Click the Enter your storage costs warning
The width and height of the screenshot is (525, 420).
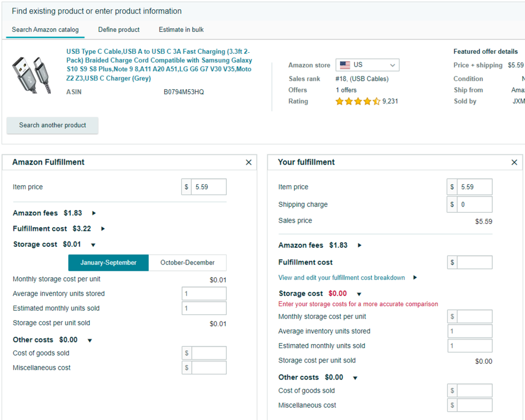pyautogui.click(x=358, y=304)
